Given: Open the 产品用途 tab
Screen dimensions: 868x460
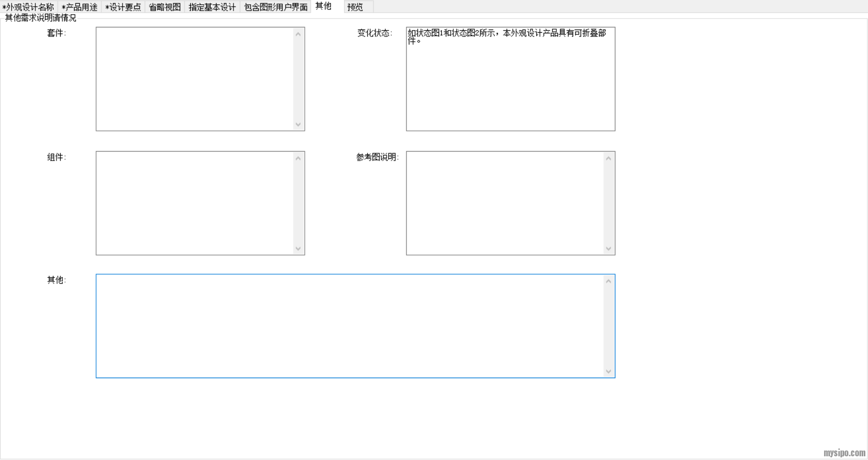Looking at the screenshot, I should 79,7.
